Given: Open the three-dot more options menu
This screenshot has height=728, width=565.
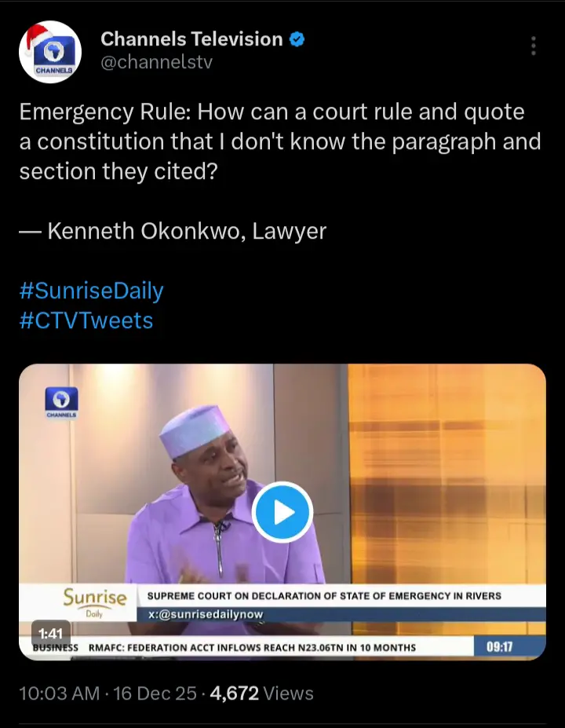Looking at the screenshot, I should pyautogui.click(x=534, y=46).
